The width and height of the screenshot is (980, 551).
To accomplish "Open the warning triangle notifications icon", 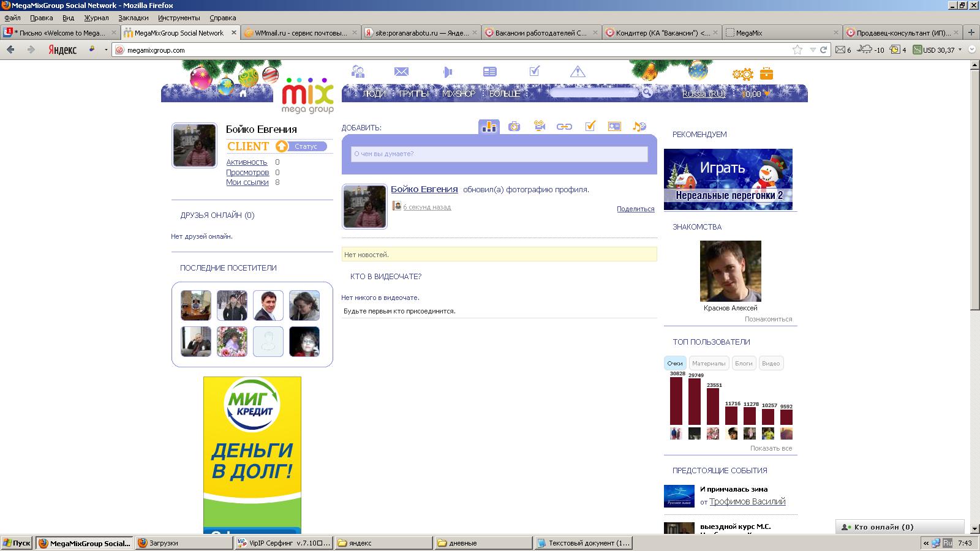I will click(x=577, y=72).
